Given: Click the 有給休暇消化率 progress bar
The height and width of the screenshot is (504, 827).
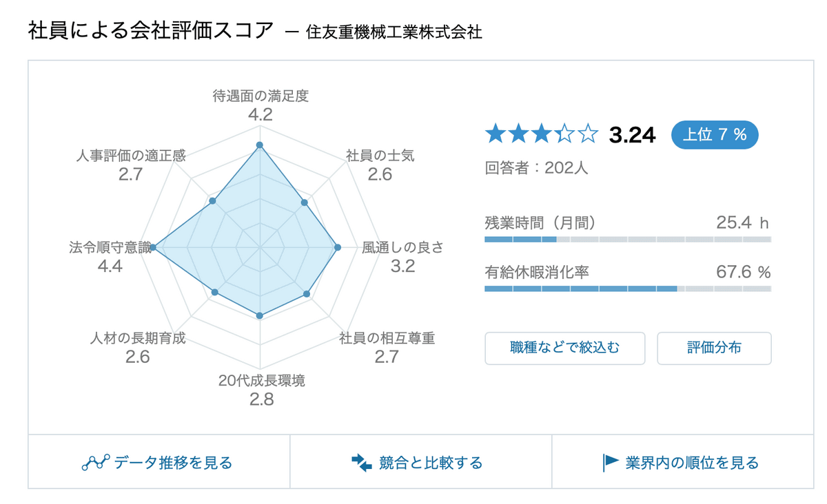Looking at the screenshot, I should click(x=628, y=288).
